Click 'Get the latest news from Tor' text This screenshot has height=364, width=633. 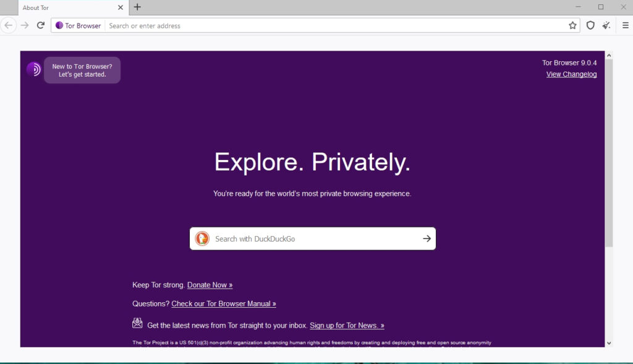click(x=227, y=326)
